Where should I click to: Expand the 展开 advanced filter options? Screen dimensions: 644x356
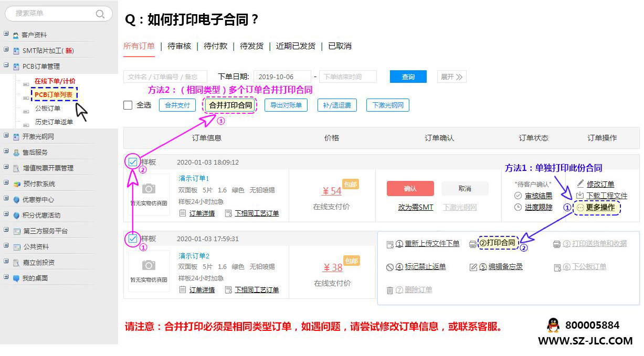click(x=451, y=77)
